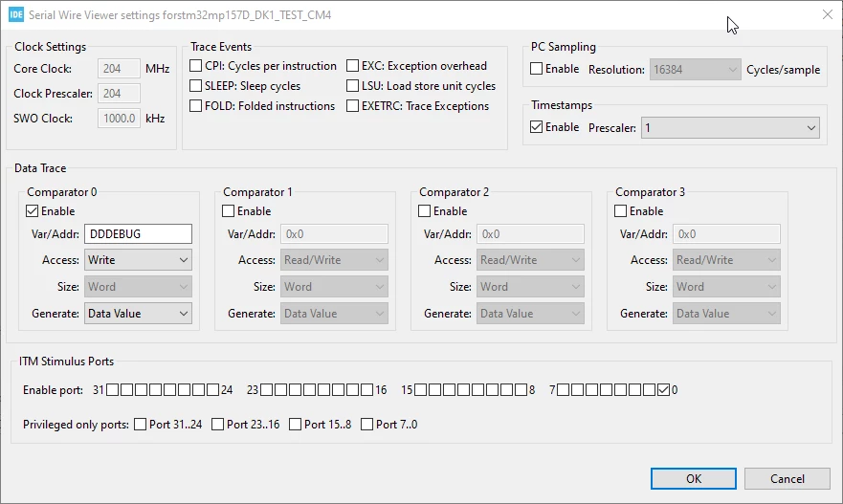Enable PC Sampling checkbox
Screen dimensions: 843x504
click(536, 69)
